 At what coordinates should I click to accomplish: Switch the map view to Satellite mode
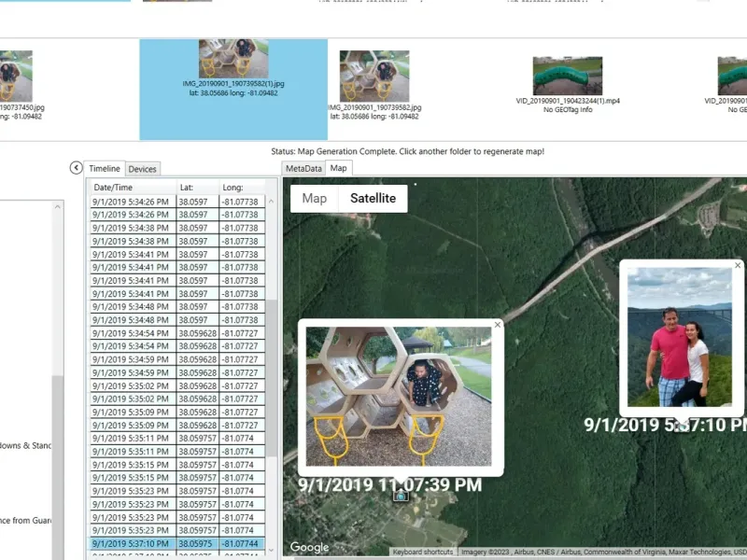click(x=373, y=199)
